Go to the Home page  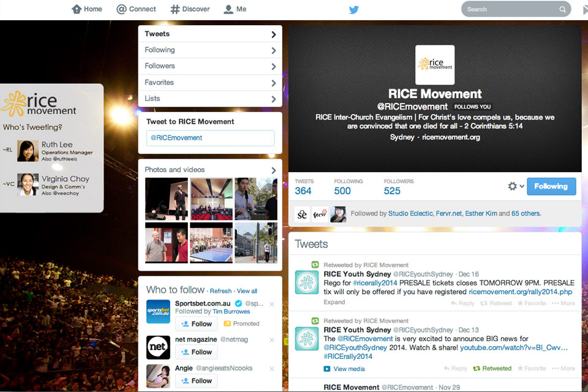87,9
